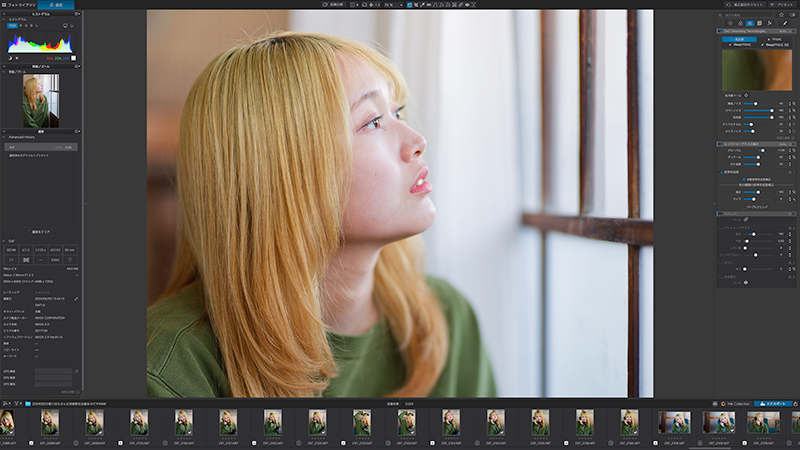The image size is (800, 450).
Task: Adjust the luminance noise slider
Action: [x=758, y=104]
